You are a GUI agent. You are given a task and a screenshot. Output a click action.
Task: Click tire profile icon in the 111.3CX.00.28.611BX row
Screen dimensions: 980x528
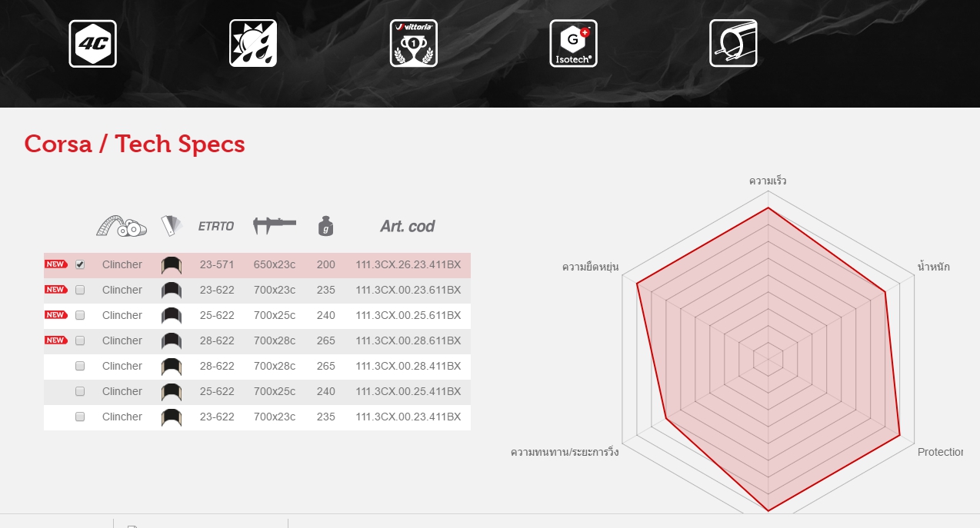click(172, 341)
